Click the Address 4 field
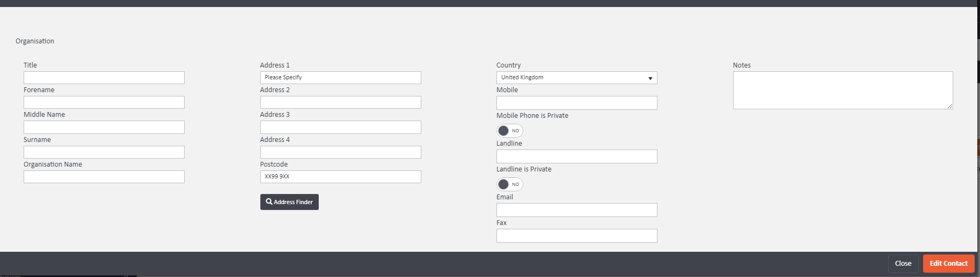The height and width of the screenshot is (277, 980). pyautogui.click(x=340, y=152)
